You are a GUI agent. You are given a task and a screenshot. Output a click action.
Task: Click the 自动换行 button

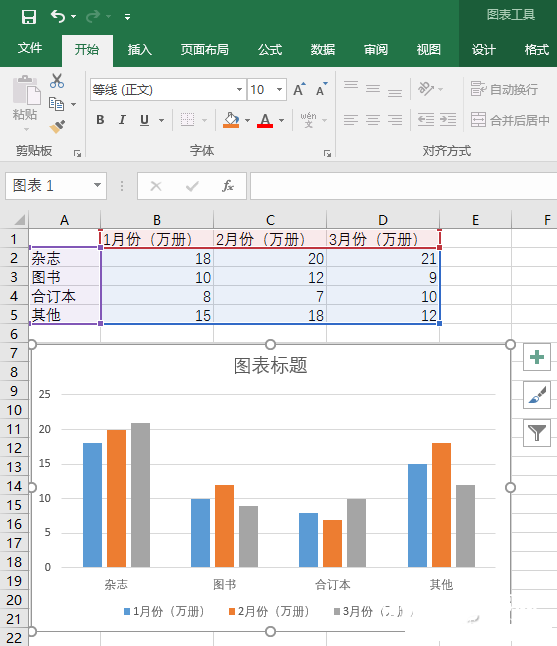pyautogui.click(x=504, y=89)
